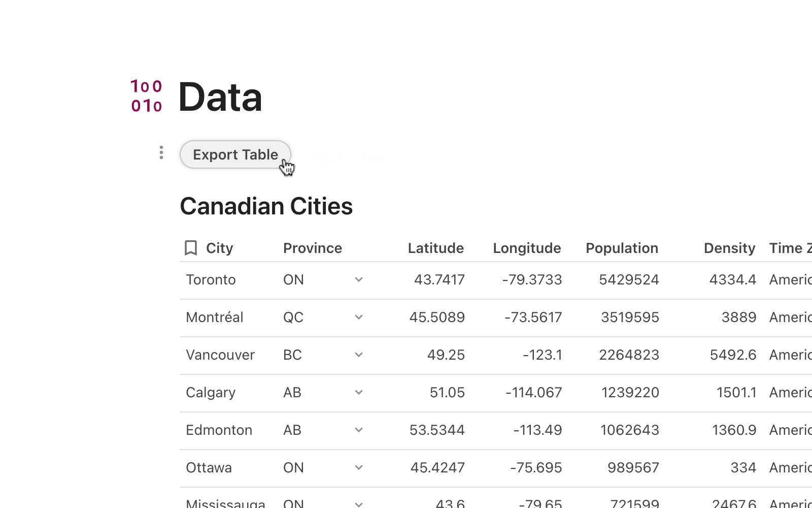This screenshot has width=812, height=508.
Task: Click the Data page title
Action: point(220,97)
